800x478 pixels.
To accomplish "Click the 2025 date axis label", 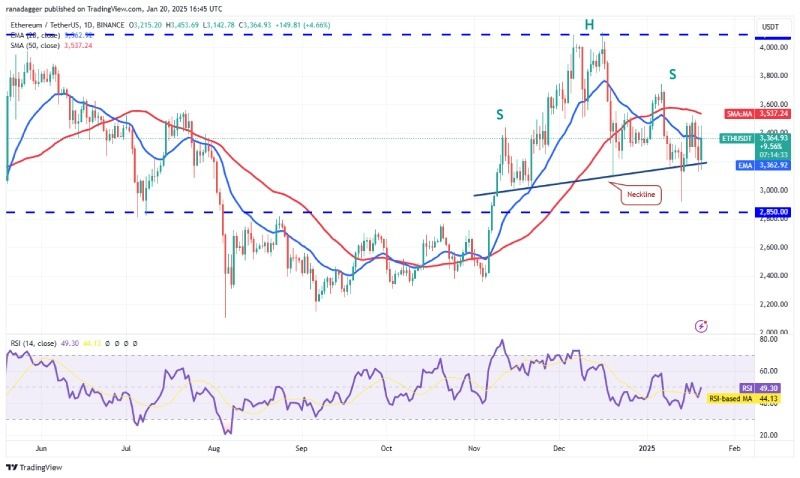I will coord(647,448).
